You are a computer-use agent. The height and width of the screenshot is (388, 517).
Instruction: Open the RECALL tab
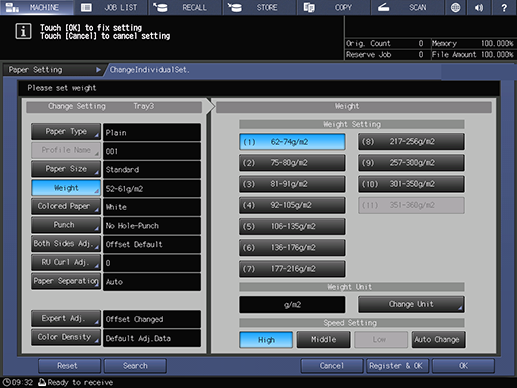184,7
